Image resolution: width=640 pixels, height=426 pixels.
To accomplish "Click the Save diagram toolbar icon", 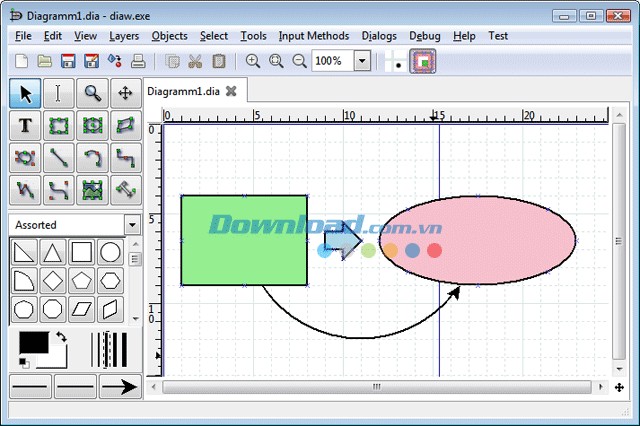I will 68,61.
